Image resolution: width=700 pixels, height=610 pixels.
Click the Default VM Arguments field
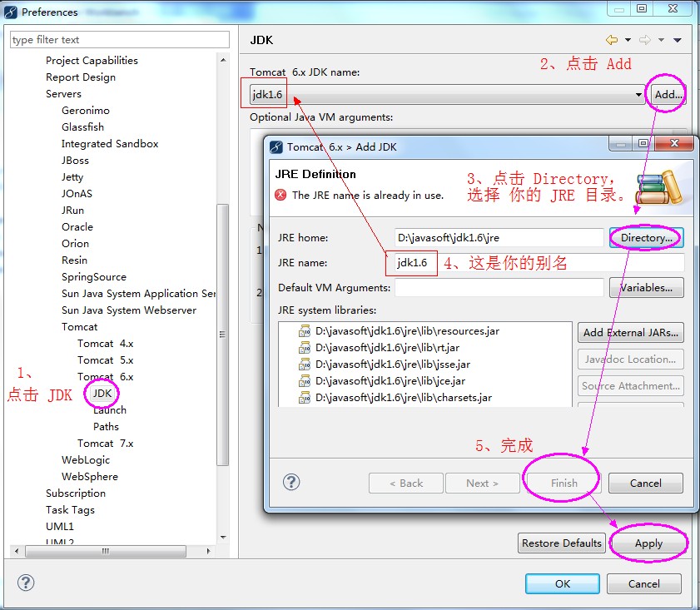pyautogui.click(x=499, y=287)
